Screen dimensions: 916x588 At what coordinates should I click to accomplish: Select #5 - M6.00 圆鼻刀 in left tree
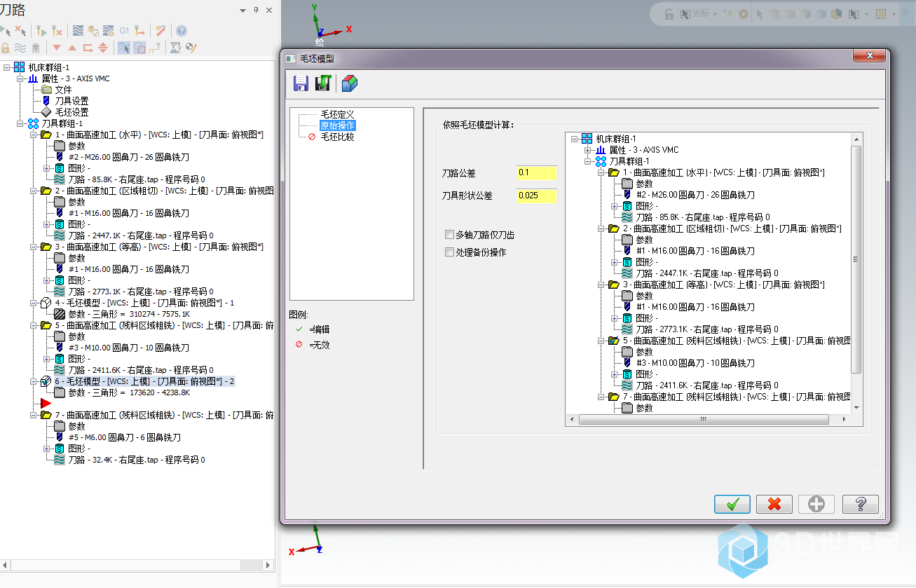pyautogui.click(x=124, y=437)
